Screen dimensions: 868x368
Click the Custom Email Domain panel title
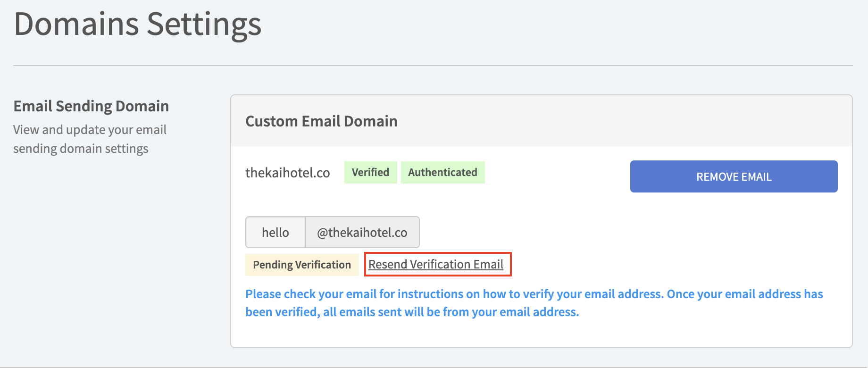pyautogui.click(x=321, y=121)
